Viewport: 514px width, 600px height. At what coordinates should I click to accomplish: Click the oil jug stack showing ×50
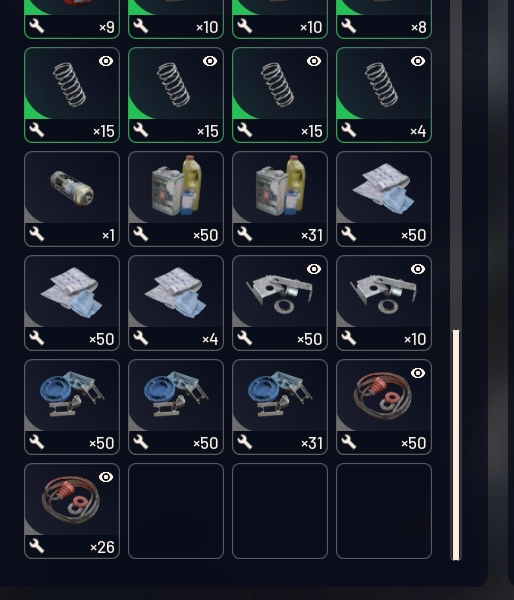point(176,199)
